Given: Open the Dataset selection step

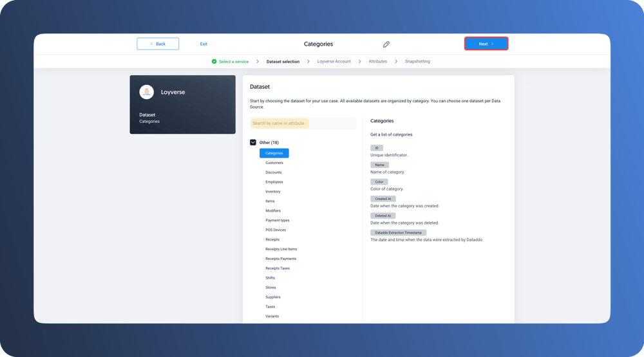Looking at the screenshot, I should [283, 62].
